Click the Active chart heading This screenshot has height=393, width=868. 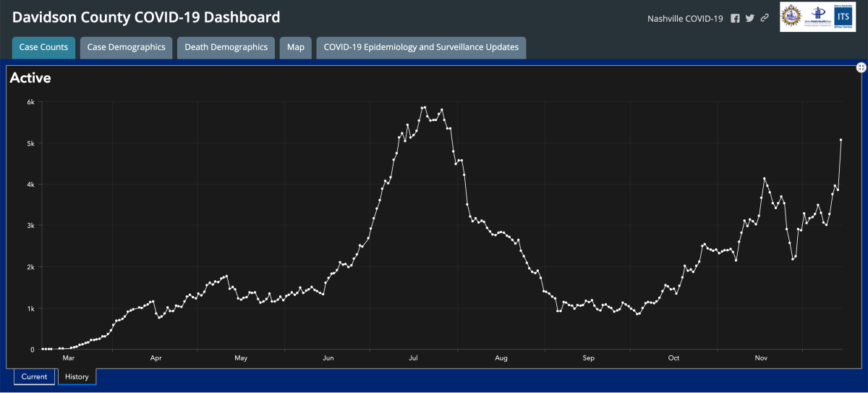click(x=30, y=78)
